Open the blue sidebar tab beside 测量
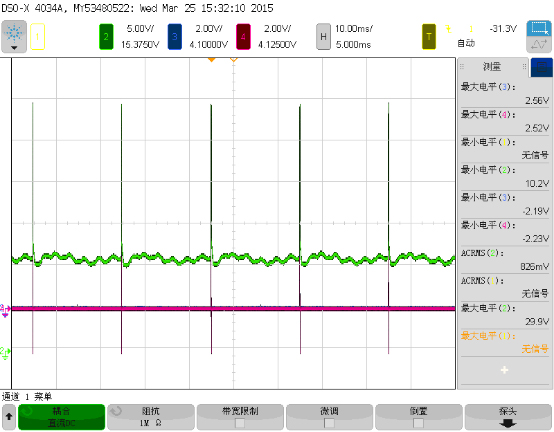The image size is (554, 432). [541, 67]
